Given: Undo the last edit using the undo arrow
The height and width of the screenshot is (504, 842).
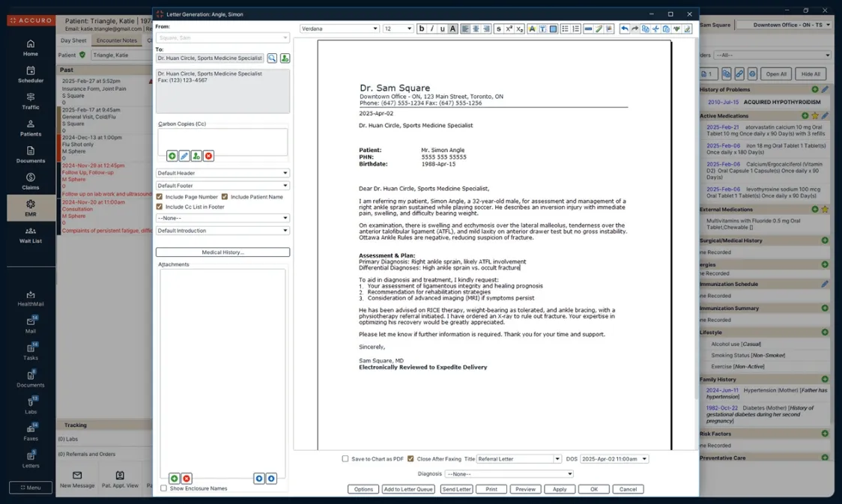Looking at the screenshot, I should pyautogui.click(x=625, y=28).
